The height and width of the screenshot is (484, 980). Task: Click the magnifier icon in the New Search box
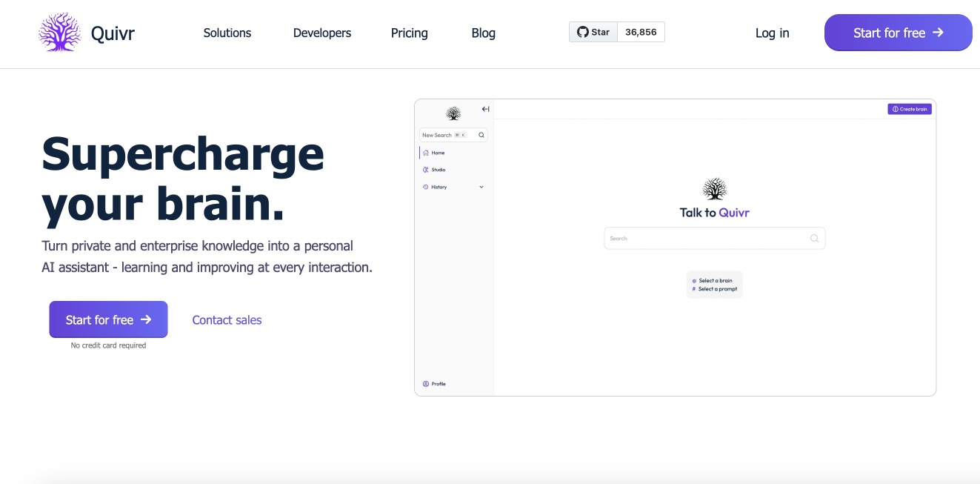(481, 135)
